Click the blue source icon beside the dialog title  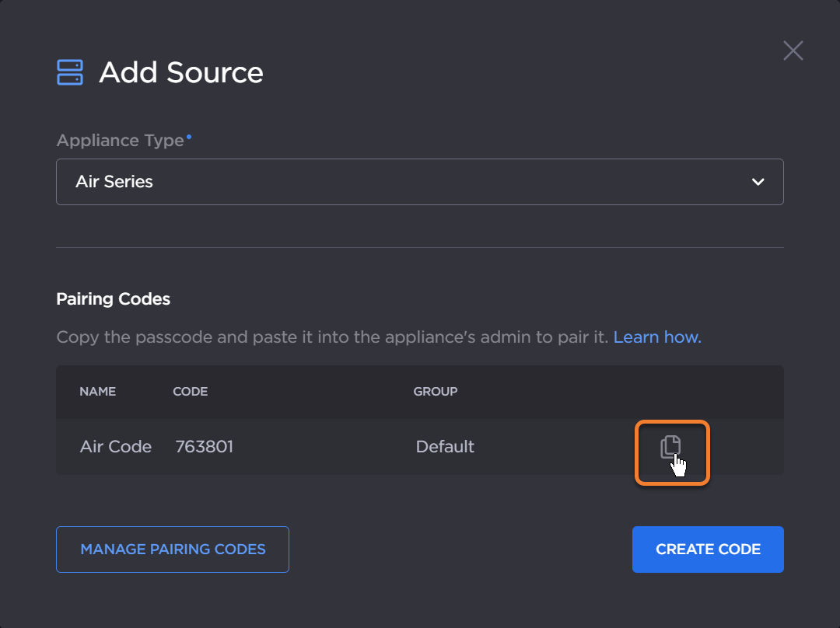pos(68,72)
